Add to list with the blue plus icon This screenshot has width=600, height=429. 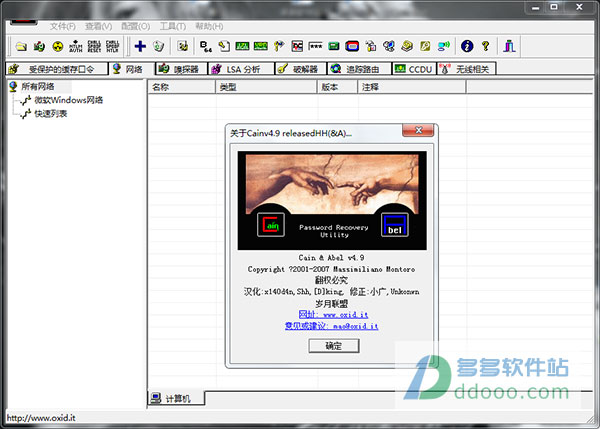[140, 46]
